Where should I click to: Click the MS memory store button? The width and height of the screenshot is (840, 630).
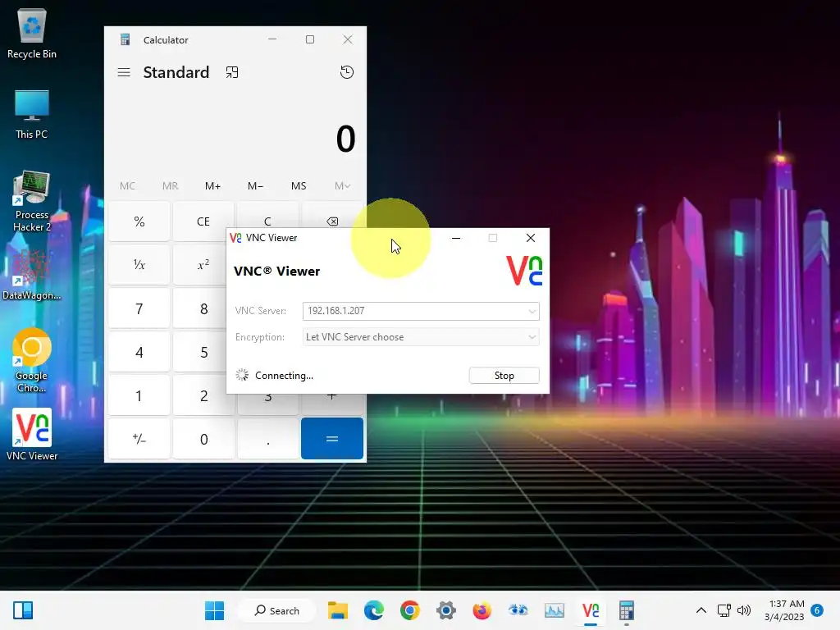point(299,186)
